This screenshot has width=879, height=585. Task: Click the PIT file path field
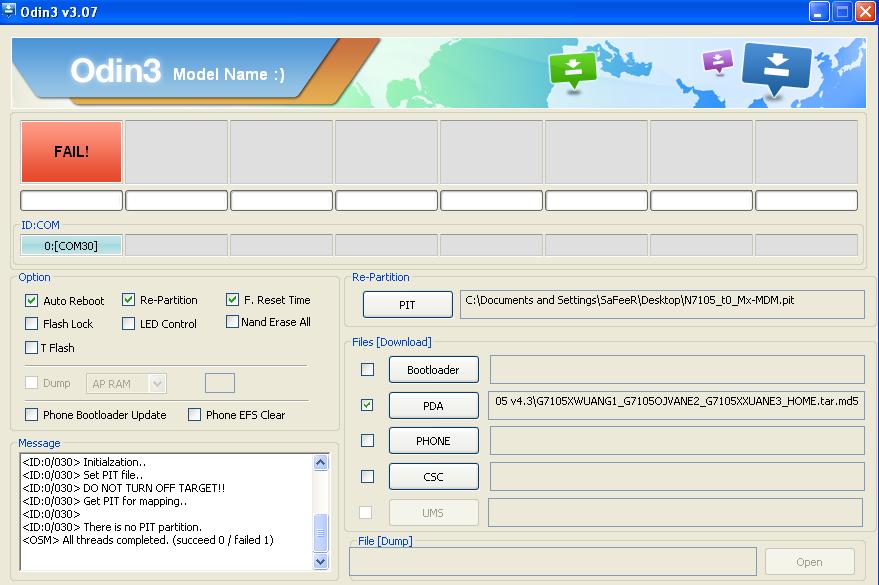(662, 304)
